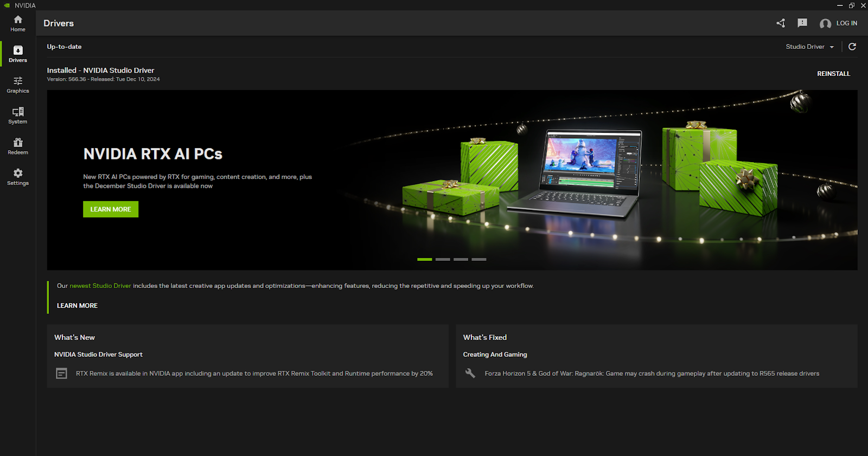868x456 pixels.
Task: Click the wrench icon beside Forza Horizon fix
Action: [x=470, y=374]
